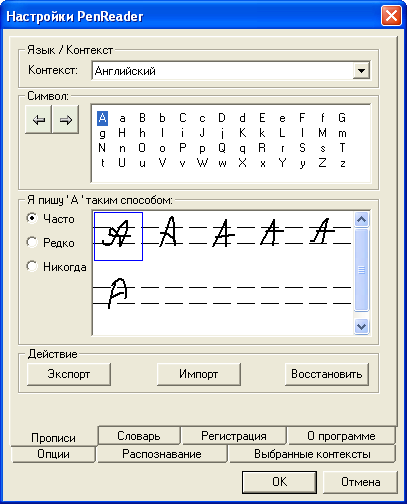Select uppercase A in symbol grid
The image size is (408, 504).
pyautogui.click(x=102, y=118)
